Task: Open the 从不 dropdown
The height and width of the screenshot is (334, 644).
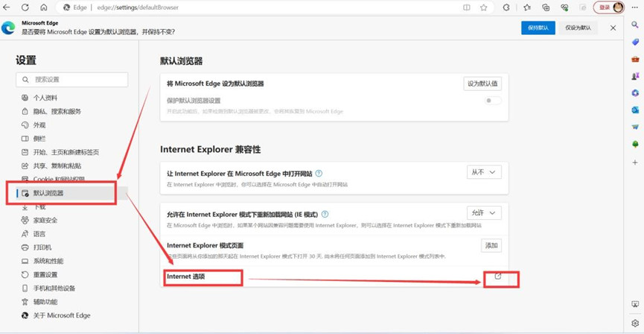Action: pyautogui.click(x=484, y=172)
